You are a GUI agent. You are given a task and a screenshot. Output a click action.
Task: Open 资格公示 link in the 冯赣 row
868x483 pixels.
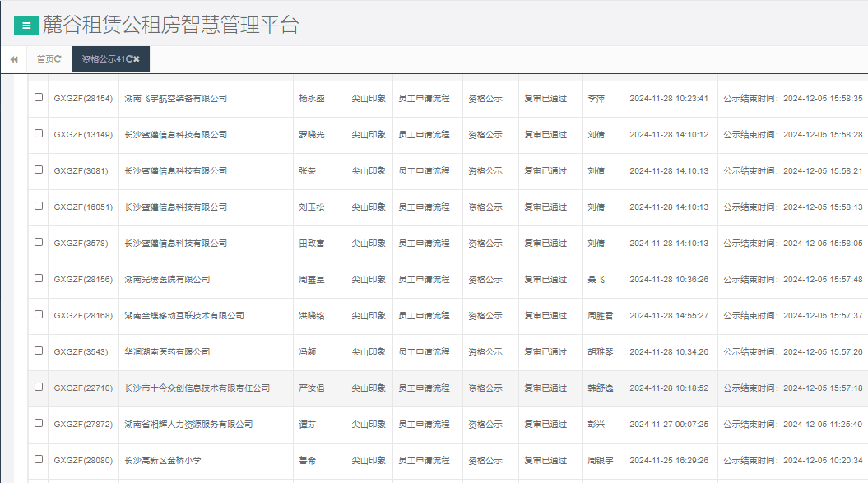(485, 351)
